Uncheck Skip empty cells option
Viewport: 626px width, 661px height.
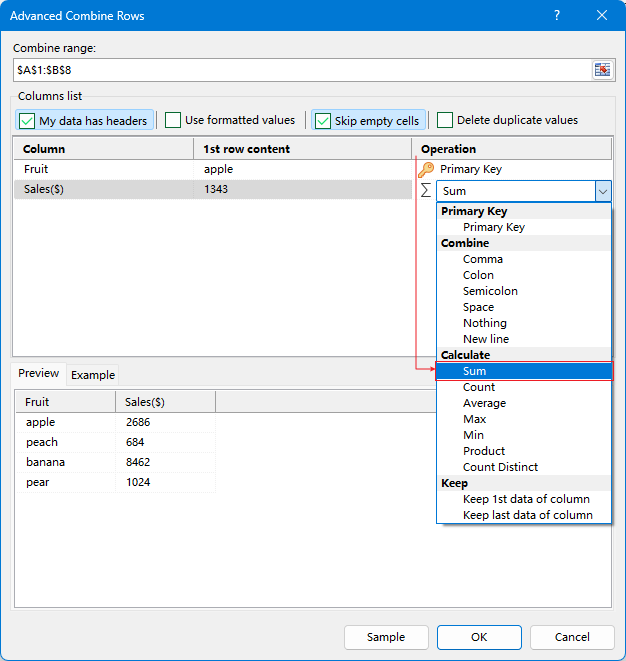[323, 121]
